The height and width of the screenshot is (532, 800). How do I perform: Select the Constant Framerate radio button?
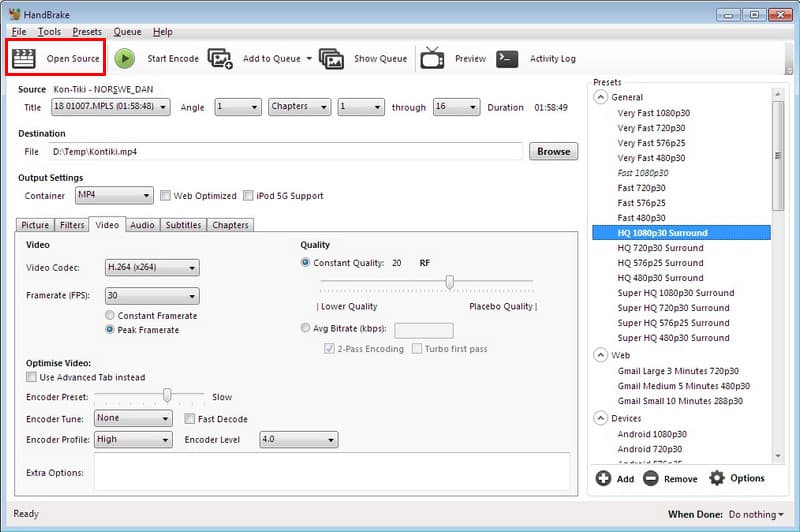[x=110, y=316]
